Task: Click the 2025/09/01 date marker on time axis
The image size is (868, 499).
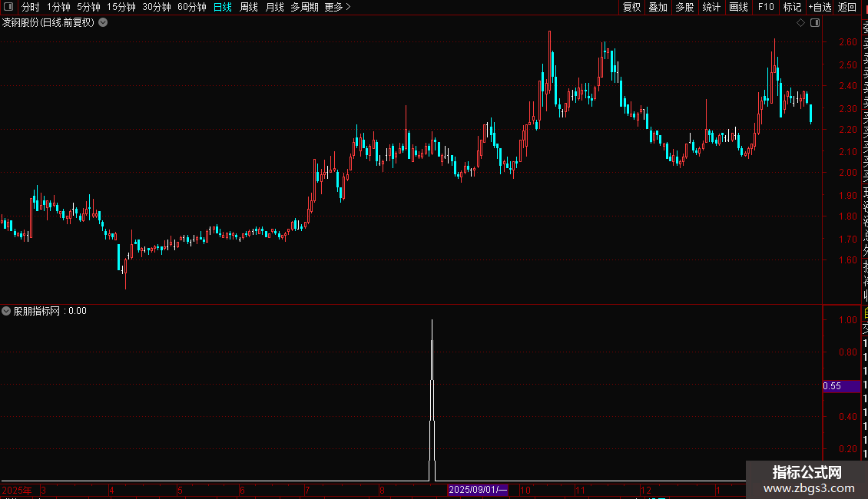Action: pos(478,490)
